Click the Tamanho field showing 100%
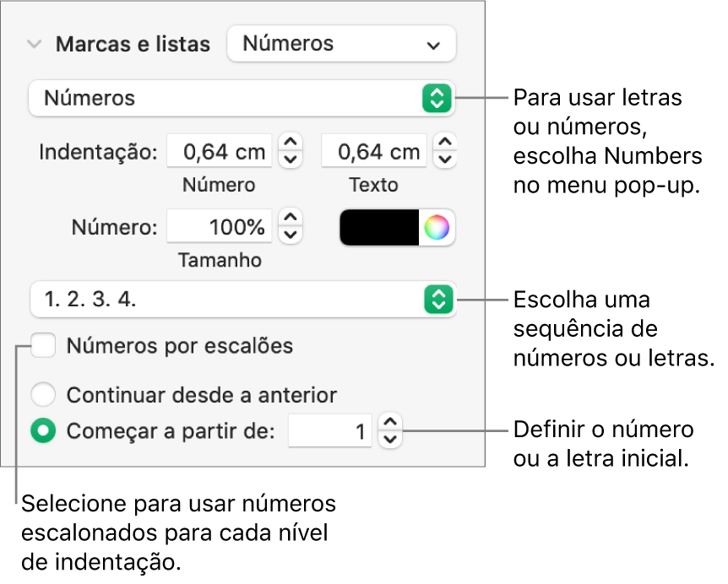The height and width of the screenshot is (584, 728). click(219, 227)
